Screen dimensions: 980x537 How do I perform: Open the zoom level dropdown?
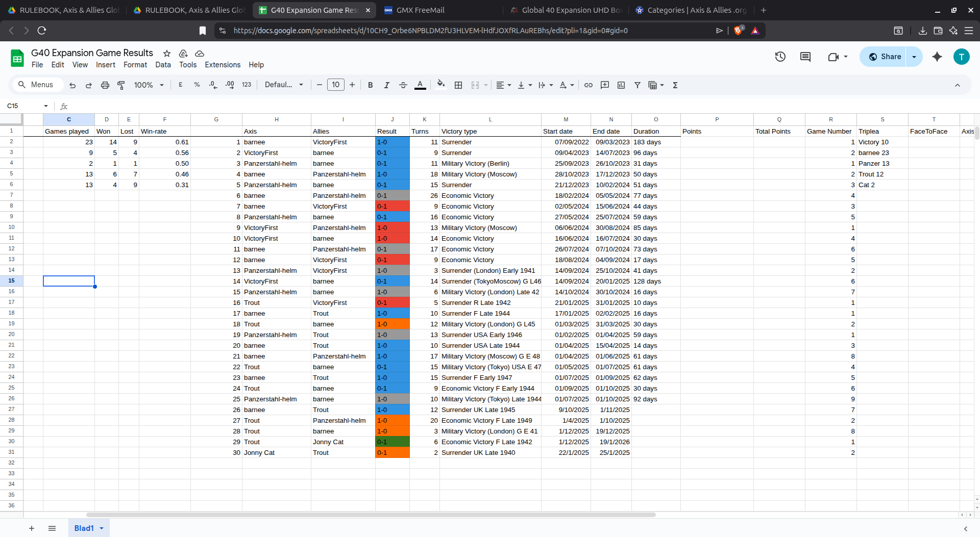tap(148, 85)
